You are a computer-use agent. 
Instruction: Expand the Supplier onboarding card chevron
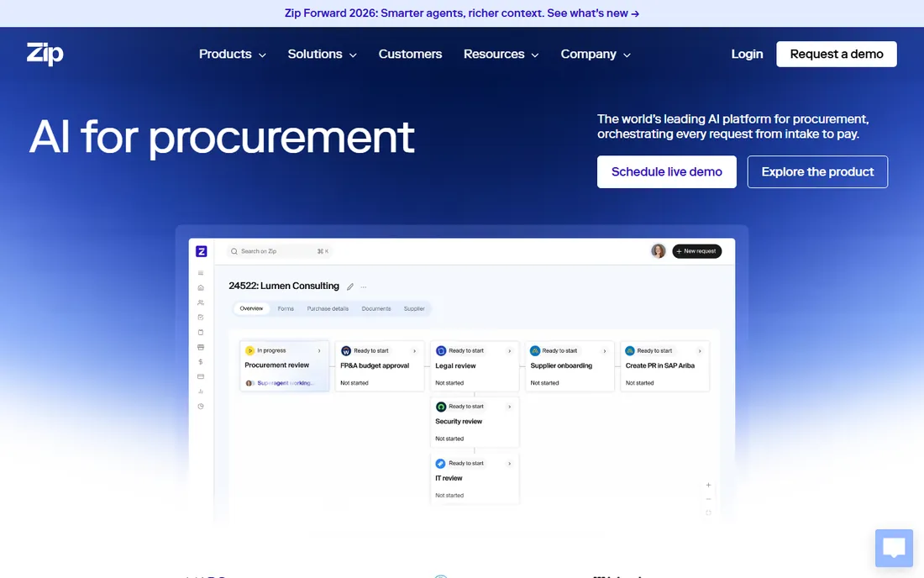point(605,351)
